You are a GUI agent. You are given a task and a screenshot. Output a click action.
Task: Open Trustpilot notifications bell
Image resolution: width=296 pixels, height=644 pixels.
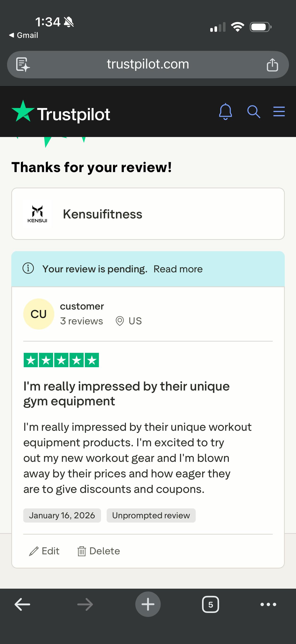[x=225, y=112]
